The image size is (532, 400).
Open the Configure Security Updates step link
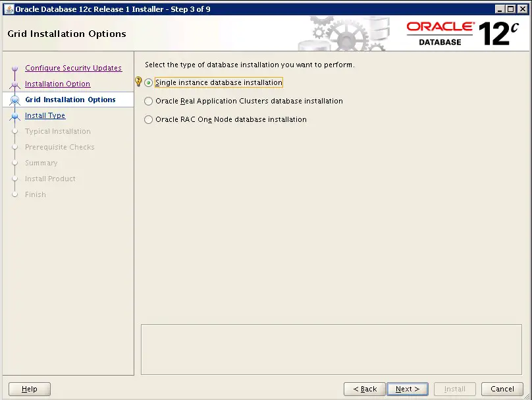tap(73, 68)
